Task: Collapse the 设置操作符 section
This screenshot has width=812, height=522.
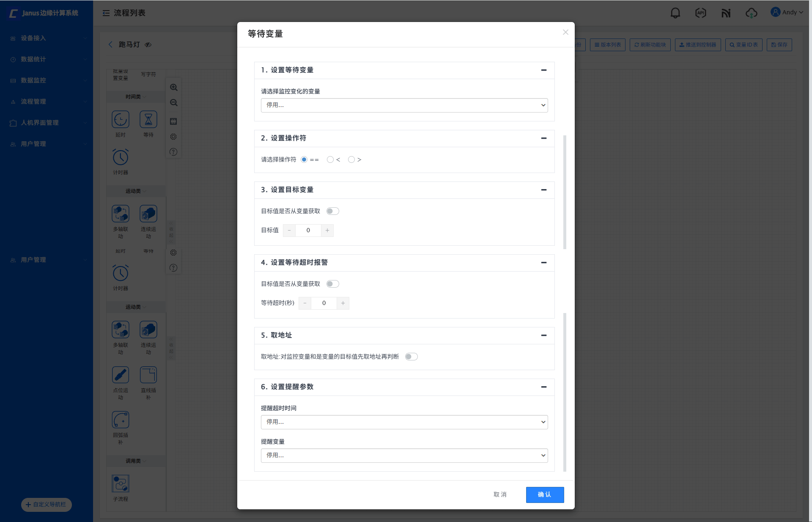Action: 543,138
